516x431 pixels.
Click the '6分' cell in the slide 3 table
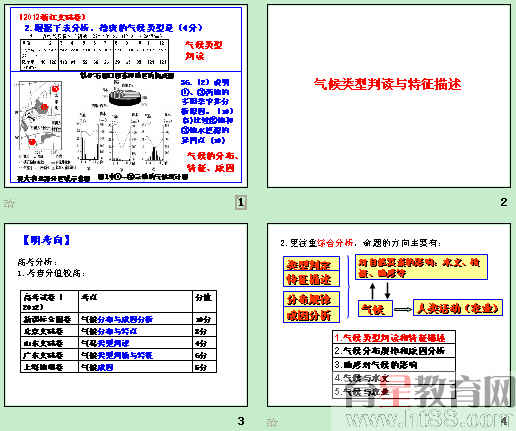[x=204, y=355]
